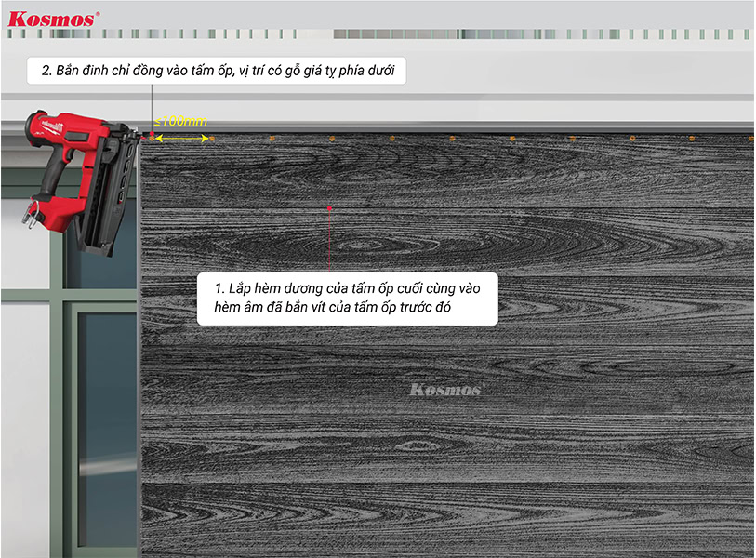Click the topmost dark wood panel
Viewport: 756px width, 558px height.
point(446,172)
